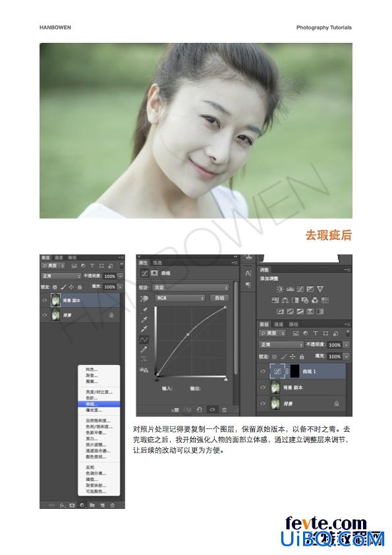Screen dimensions: 392x555
Task: Pick the white point eyedropper in Curves
Action: click(x=144, y=330)
